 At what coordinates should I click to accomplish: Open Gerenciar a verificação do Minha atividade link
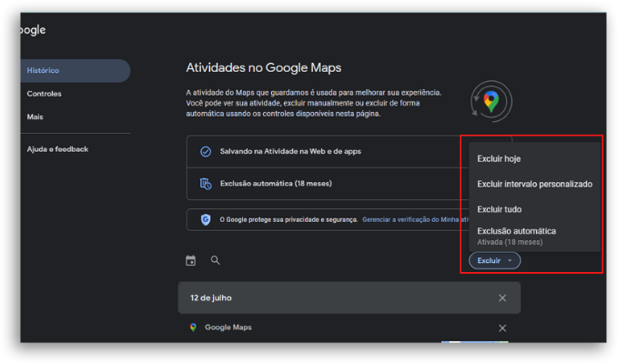click(x=416, y=220)
